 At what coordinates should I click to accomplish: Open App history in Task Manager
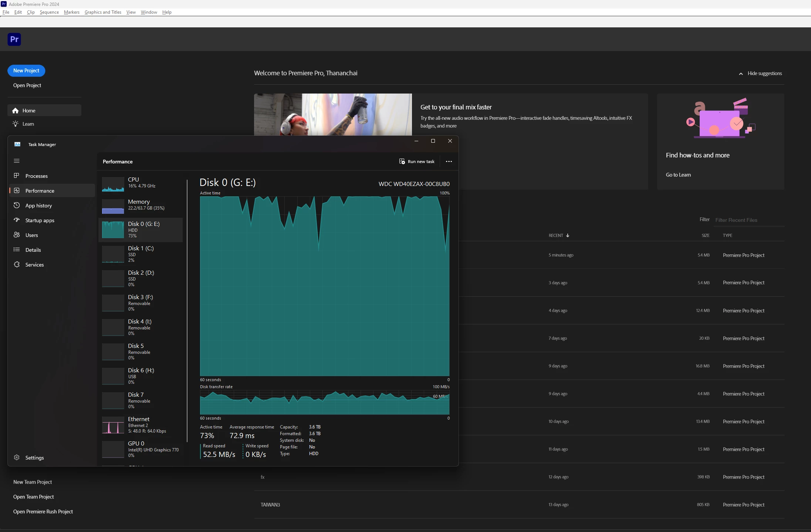38,206
